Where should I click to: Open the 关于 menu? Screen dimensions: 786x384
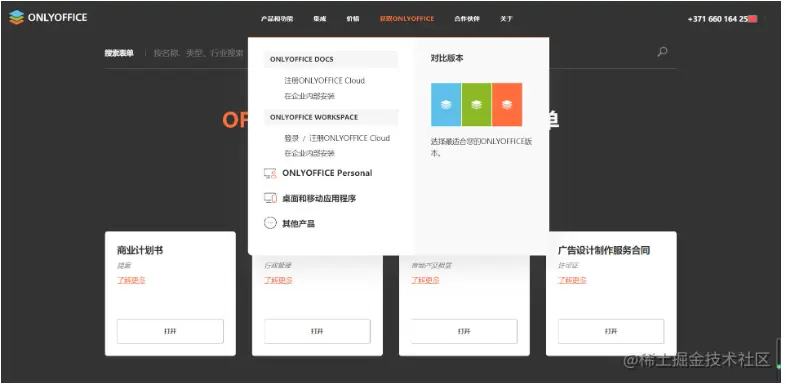(x=506, y=19)
